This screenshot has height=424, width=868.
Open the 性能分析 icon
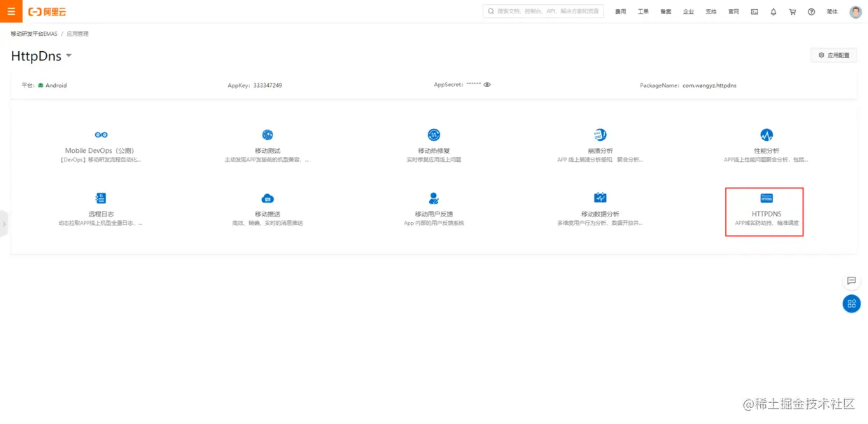pos(766,135)
